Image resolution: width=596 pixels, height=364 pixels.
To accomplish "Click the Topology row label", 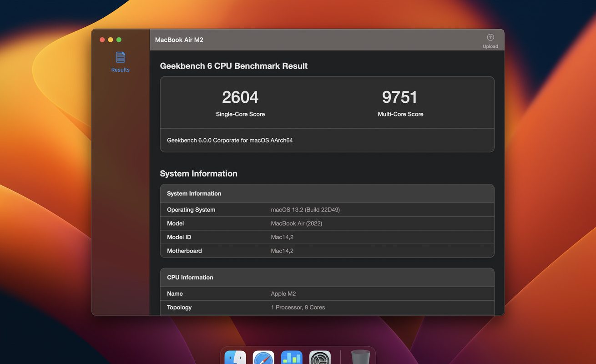I will pos(179,308).
